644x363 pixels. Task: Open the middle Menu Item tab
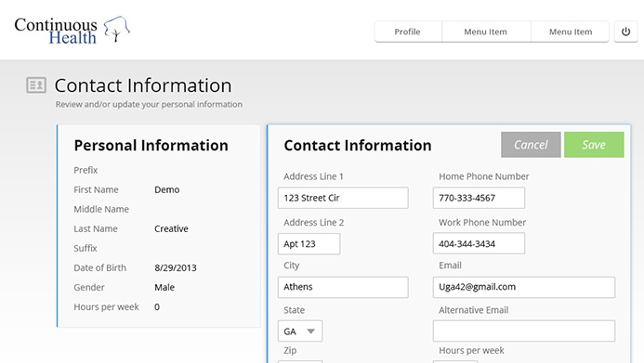pyautogui.click(x=486, y=32)
